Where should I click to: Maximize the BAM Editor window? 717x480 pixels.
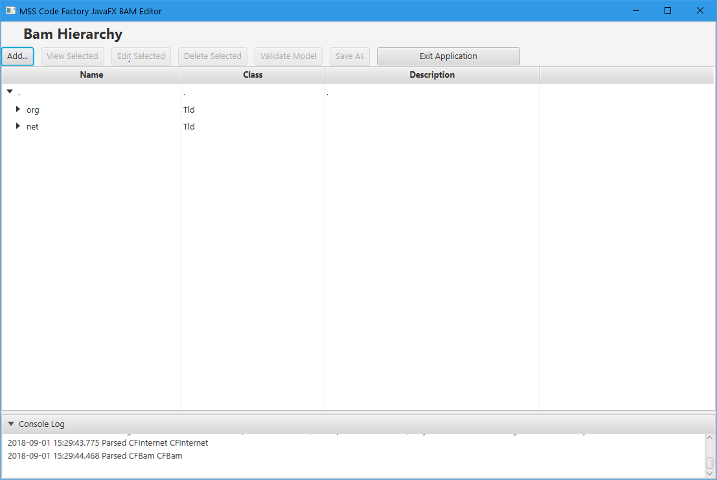[667, 10]
